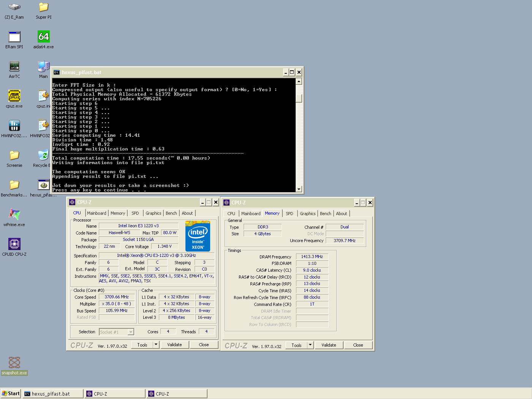532x399 pixels.
Task: Open Bench tab in right CPU-Z window
Action: [326, 214]
